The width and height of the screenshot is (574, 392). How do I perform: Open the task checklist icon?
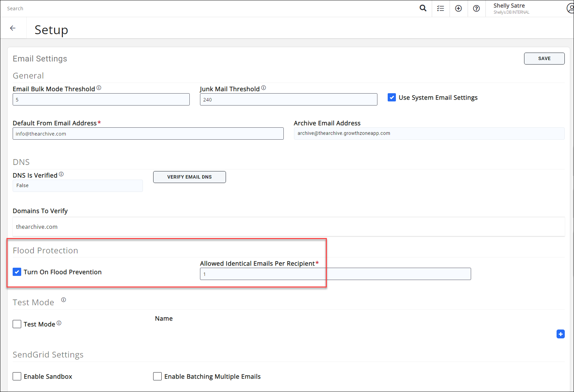(x=441, y=9)
